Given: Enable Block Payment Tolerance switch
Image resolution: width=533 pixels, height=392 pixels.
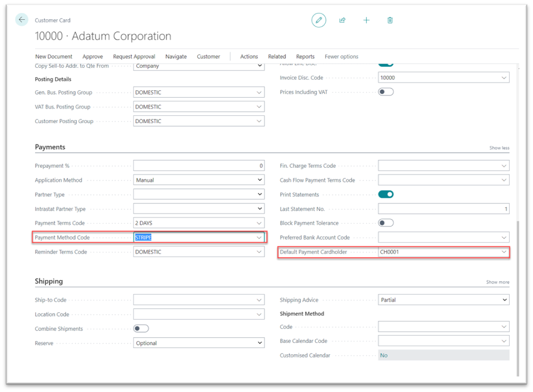Looking at the screenshot, I should (x=385, y=223).
